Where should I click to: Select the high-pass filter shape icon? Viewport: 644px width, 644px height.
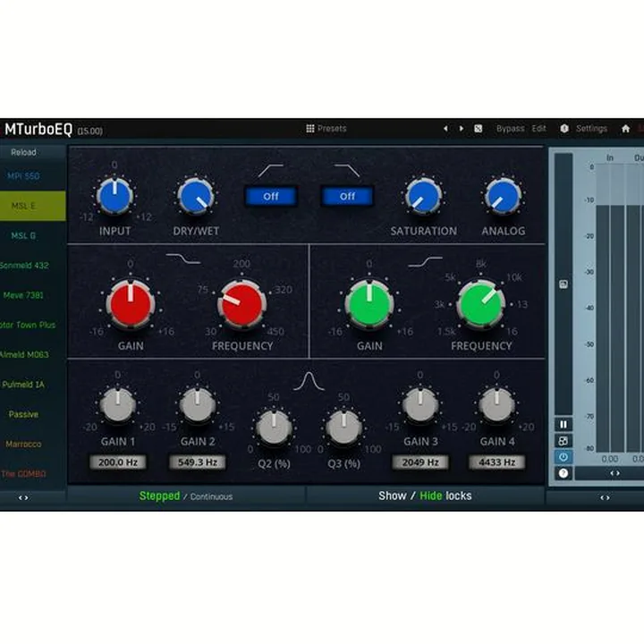(x=271, y=171)
